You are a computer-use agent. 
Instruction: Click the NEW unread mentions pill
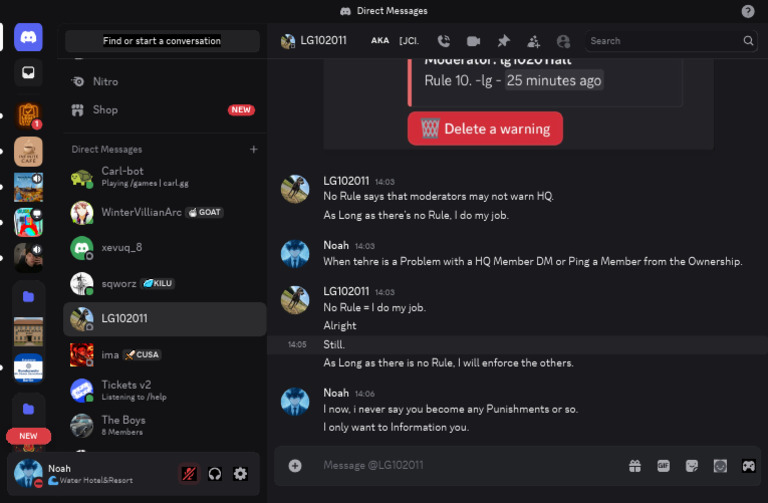[x=28, y=436]
